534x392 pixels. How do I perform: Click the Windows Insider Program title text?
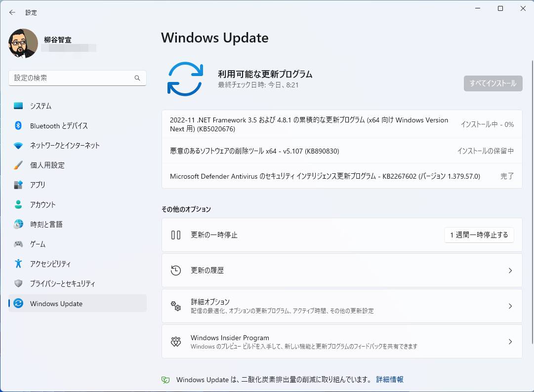pyautogui.click(x=230, y=338)
